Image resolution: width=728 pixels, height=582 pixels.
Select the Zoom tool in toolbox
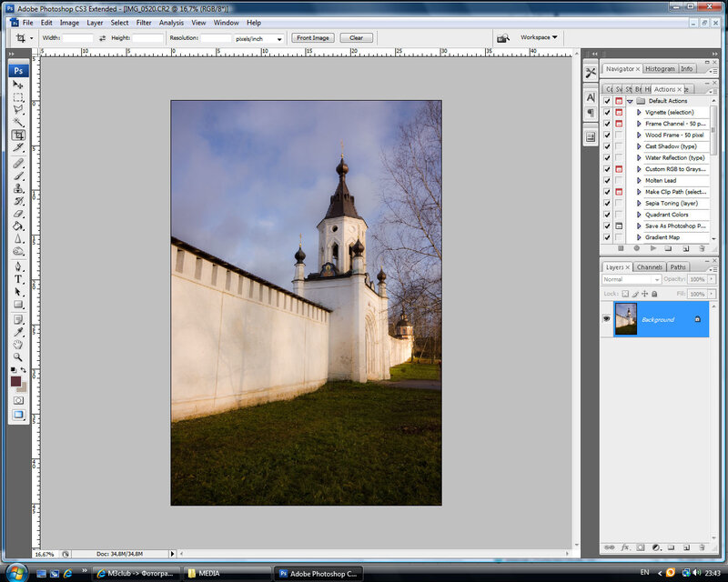18,357
